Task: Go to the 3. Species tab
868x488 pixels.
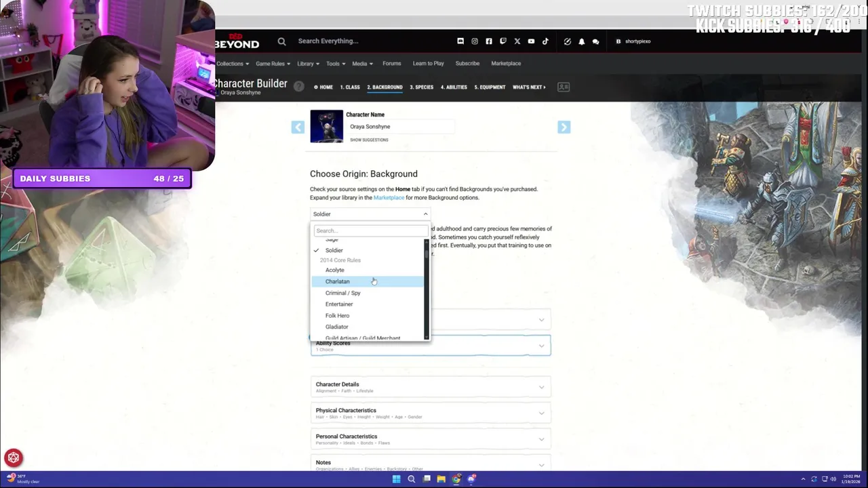Action: click(421, 87)
